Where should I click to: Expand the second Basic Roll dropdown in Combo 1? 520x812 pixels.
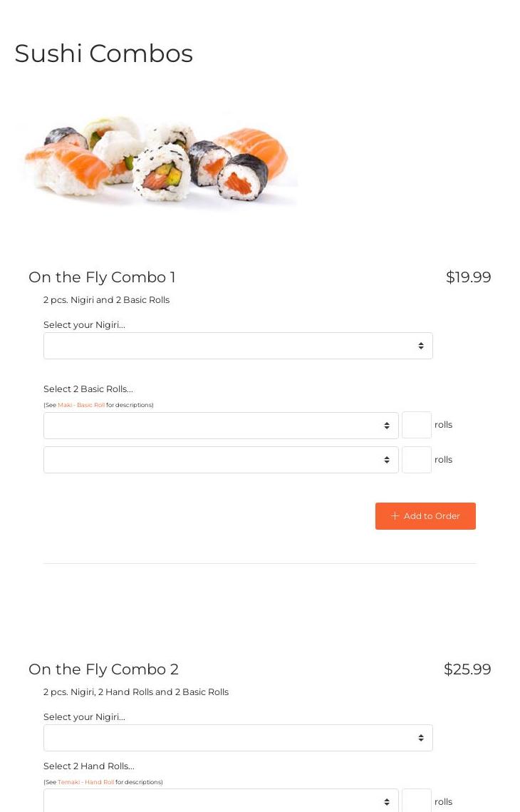point(221,460)
